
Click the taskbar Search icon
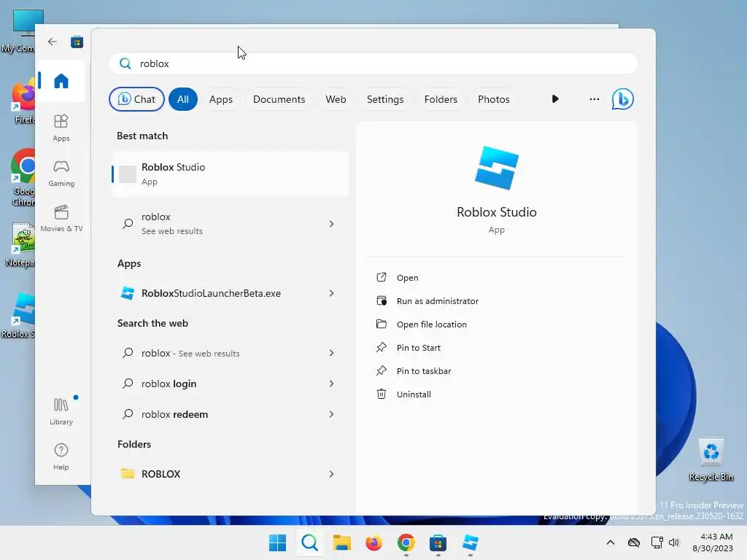pyautogui.click(x=309, y=542)
